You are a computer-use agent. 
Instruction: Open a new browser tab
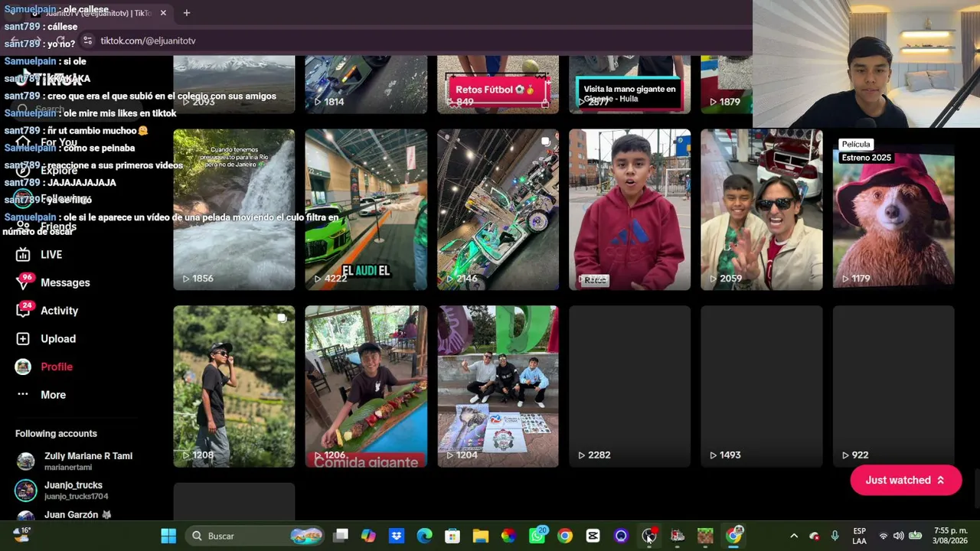tap(186, 13)
